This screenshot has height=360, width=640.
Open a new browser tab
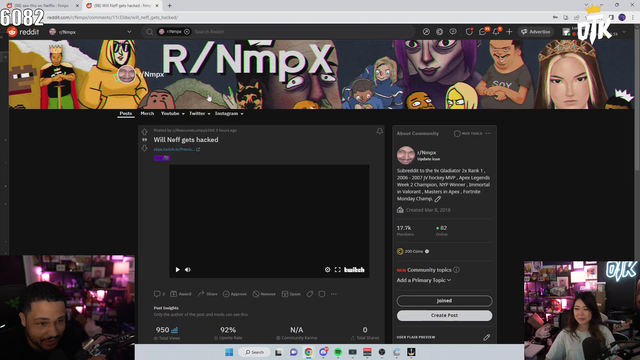point(169,6)
